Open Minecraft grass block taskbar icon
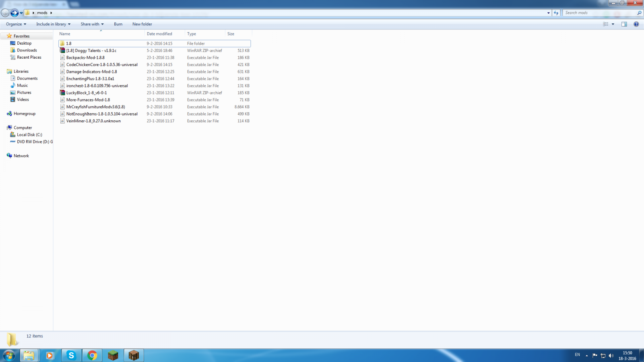The width and height of the screenshot is (644, 362). point(113,356)
